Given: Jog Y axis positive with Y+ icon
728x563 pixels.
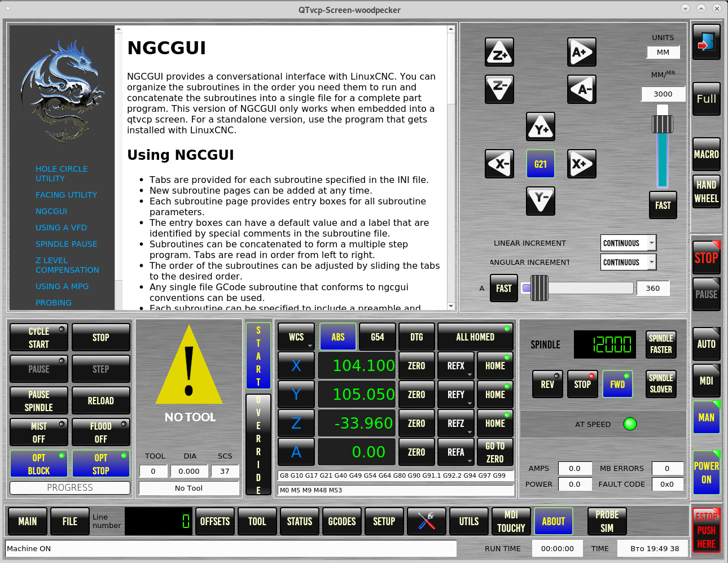Looking at the screenshot, I should point(541,126).
